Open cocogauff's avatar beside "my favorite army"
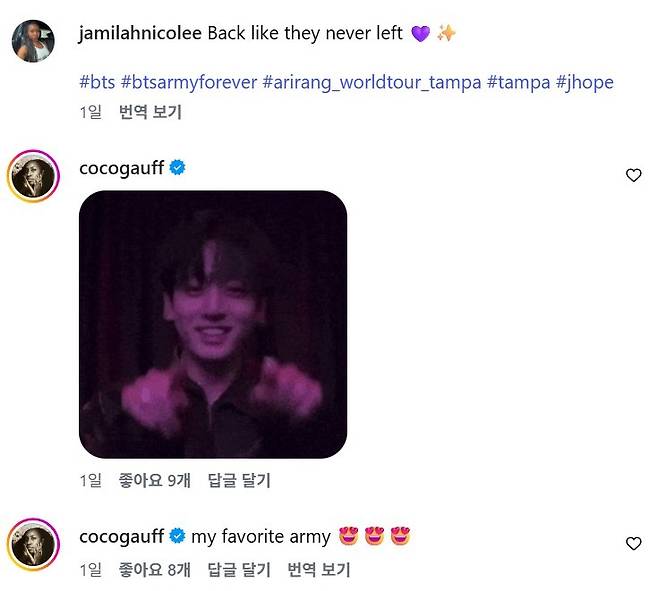 [33, 544]
